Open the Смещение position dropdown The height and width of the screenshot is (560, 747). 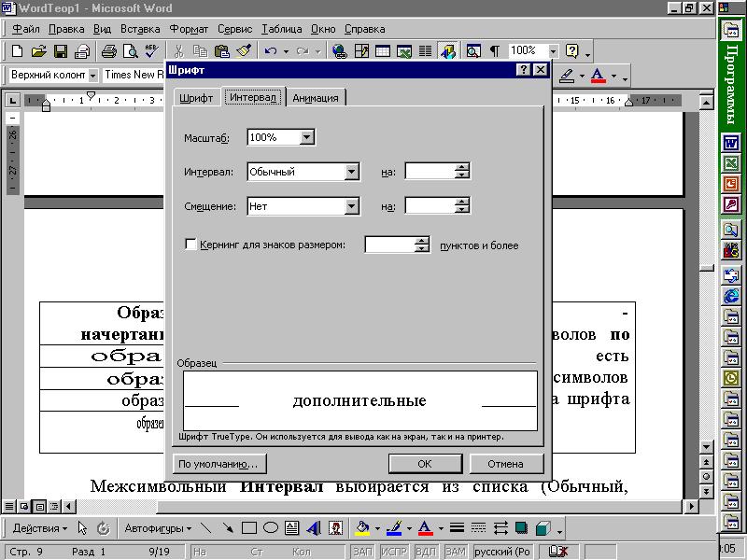pos(352,206)
